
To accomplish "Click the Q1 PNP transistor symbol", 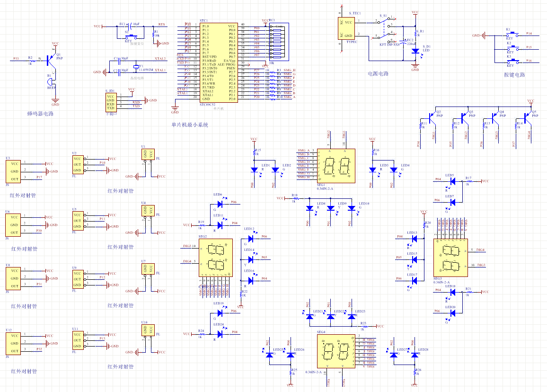I will (x=52, y=59).
